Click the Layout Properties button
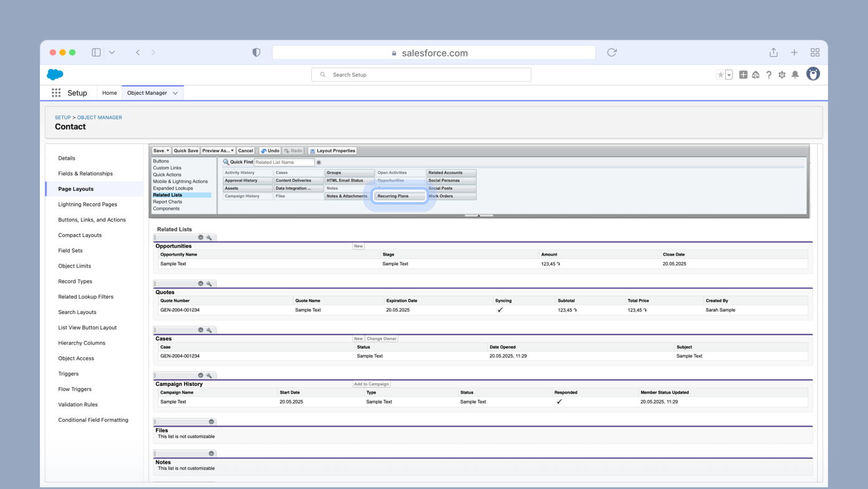Screen dimensions: 868x489 pos(337,150)
